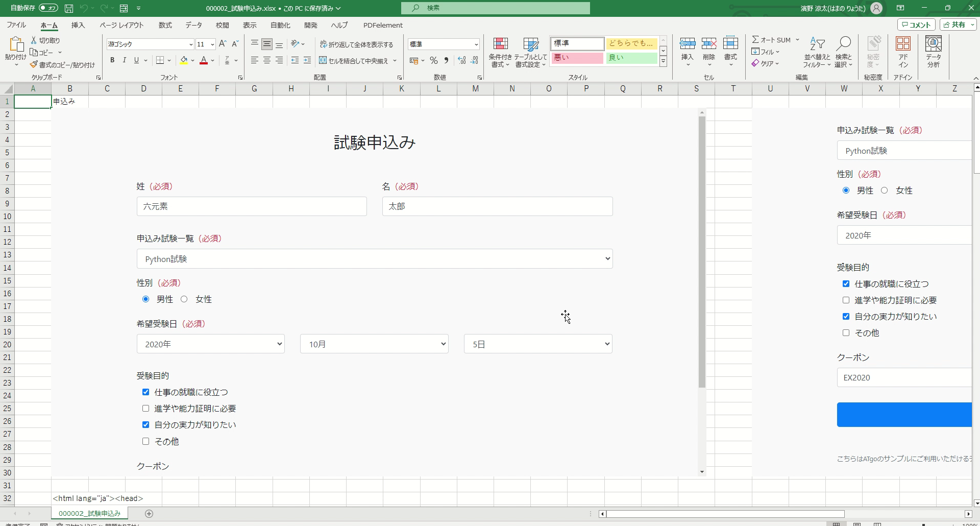
Task: Click the Wrap Text icon
Action: click(323, 44)
